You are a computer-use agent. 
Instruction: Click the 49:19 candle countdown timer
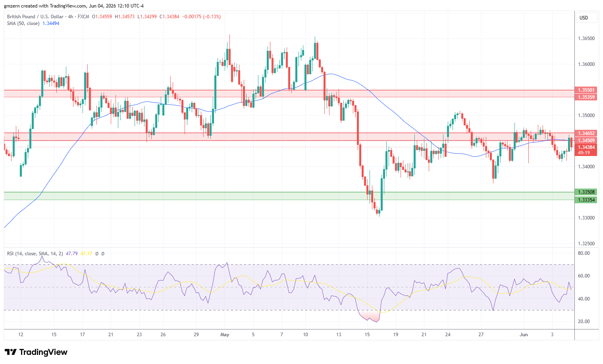583,153
